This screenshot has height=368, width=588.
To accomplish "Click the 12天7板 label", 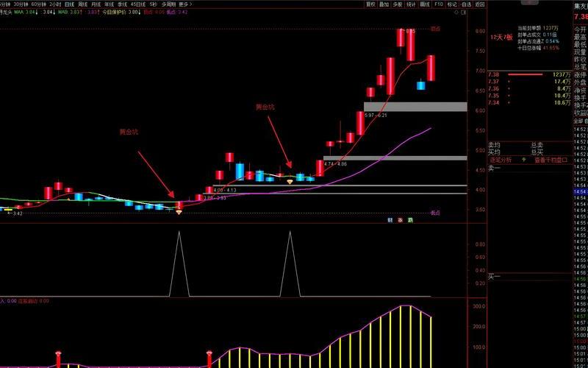I will pyautogui.click(x=501, y=38).
